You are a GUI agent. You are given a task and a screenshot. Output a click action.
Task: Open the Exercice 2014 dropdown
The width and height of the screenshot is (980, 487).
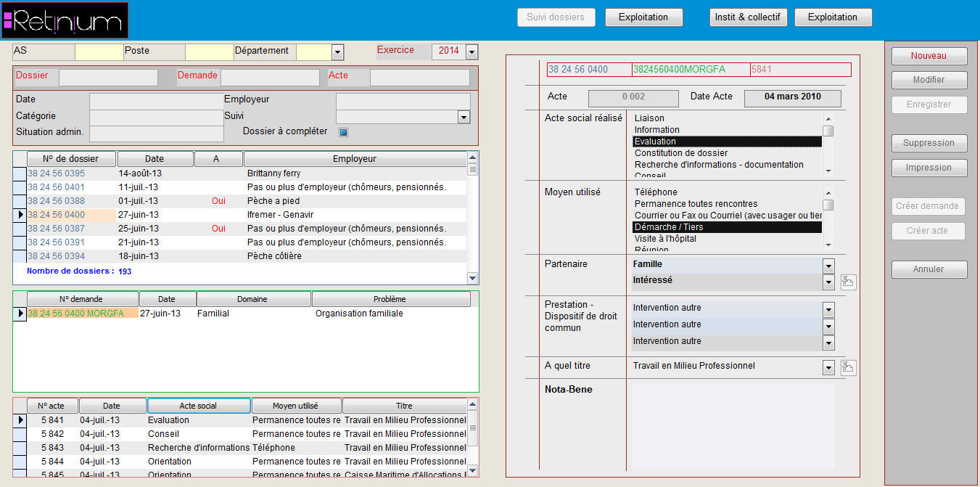(x=472, y=52)
